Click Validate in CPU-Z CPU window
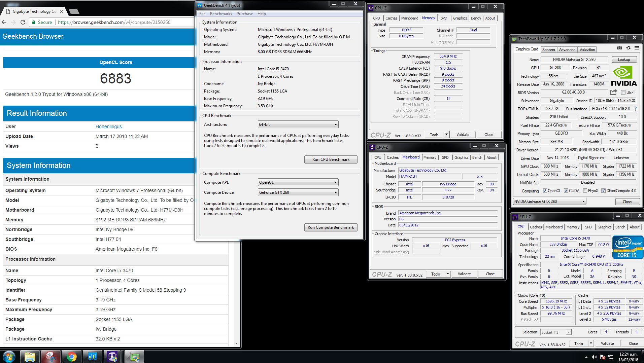This screenshot has height=363, width=644. pyautogui.click(x=607, y=343)
